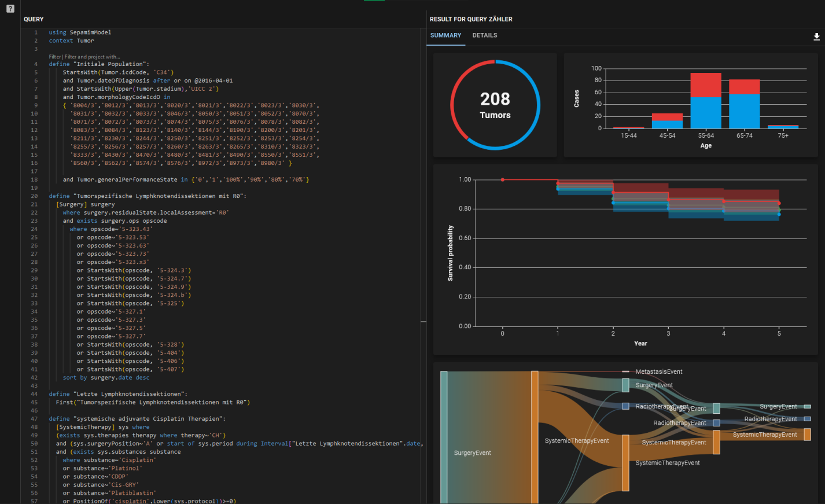Click the small 15-44 age bar
The image size is (825, 504).
(x=628, y=128)
